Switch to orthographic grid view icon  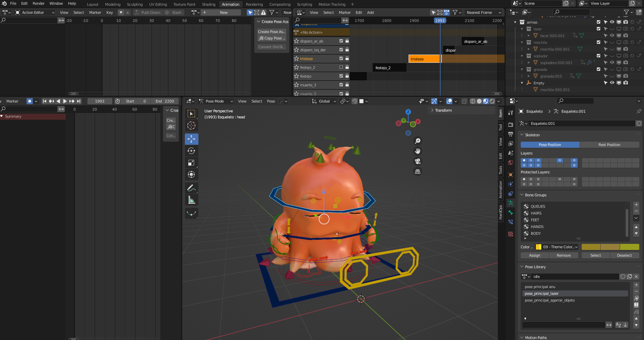click(418, 171)
